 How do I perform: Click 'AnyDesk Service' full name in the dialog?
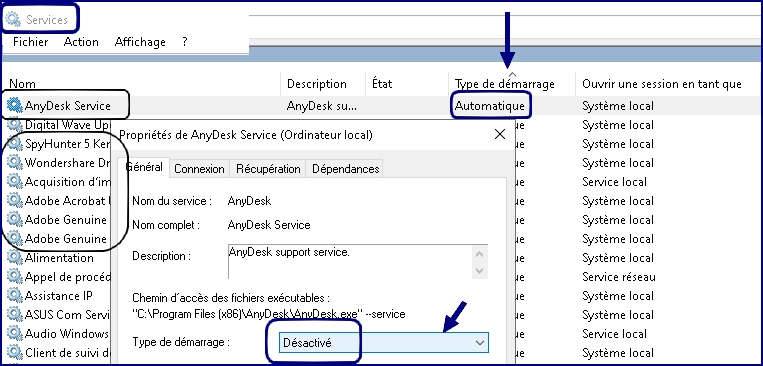point(269,225)
